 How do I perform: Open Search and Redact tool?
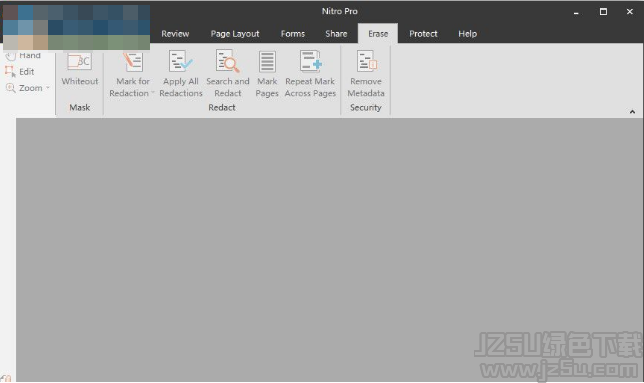(228, 74)
